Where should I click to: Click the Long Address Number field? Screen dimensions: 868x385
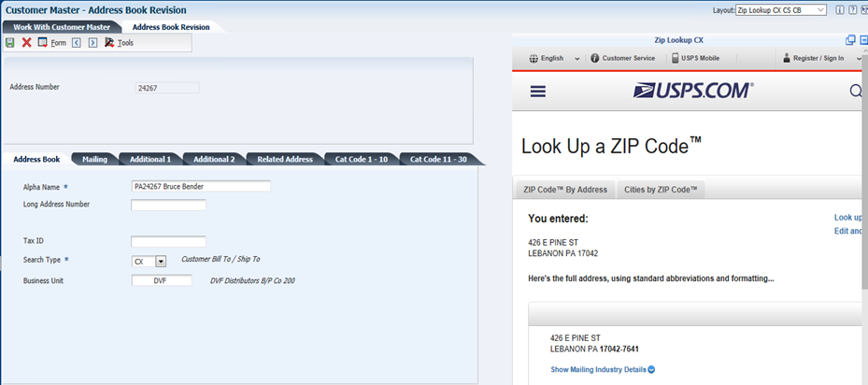(168, 205)
